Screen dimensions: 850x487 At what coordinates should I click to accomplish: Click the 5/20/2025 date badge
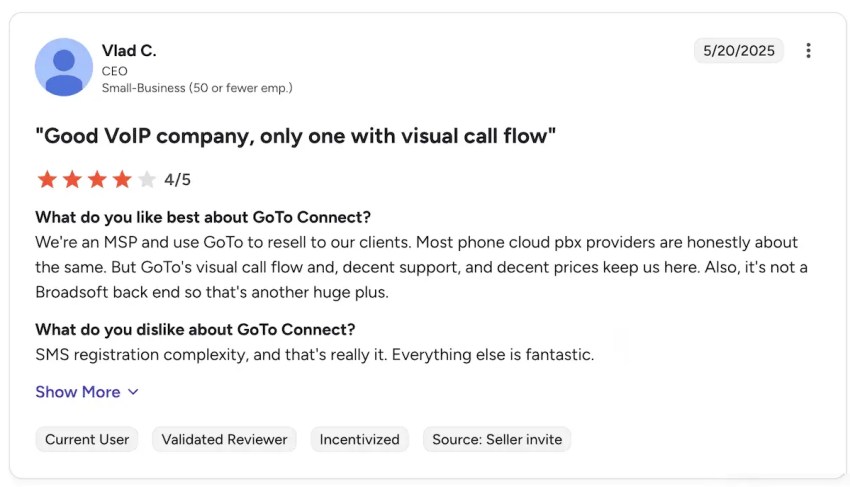(x=738, y=50)
